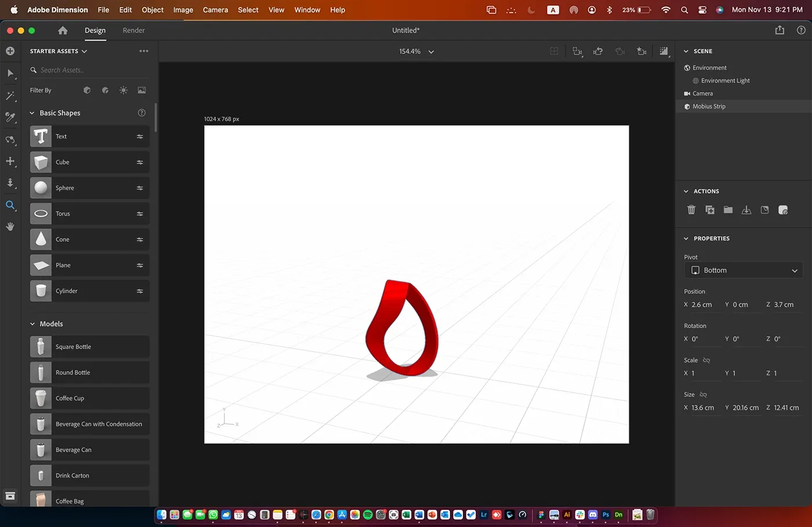Delete selected object with trash icon
The image size is (812, 527).
691,210
